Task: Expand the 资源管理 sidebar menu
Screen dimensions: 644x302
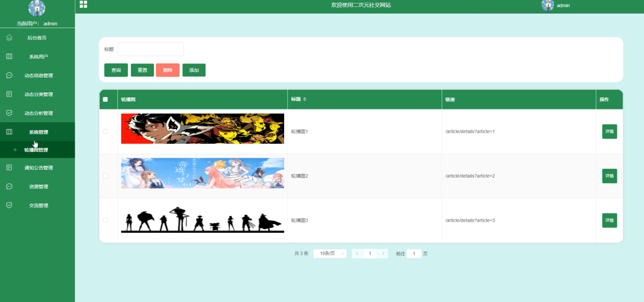Action: click(x=38, y=186)
